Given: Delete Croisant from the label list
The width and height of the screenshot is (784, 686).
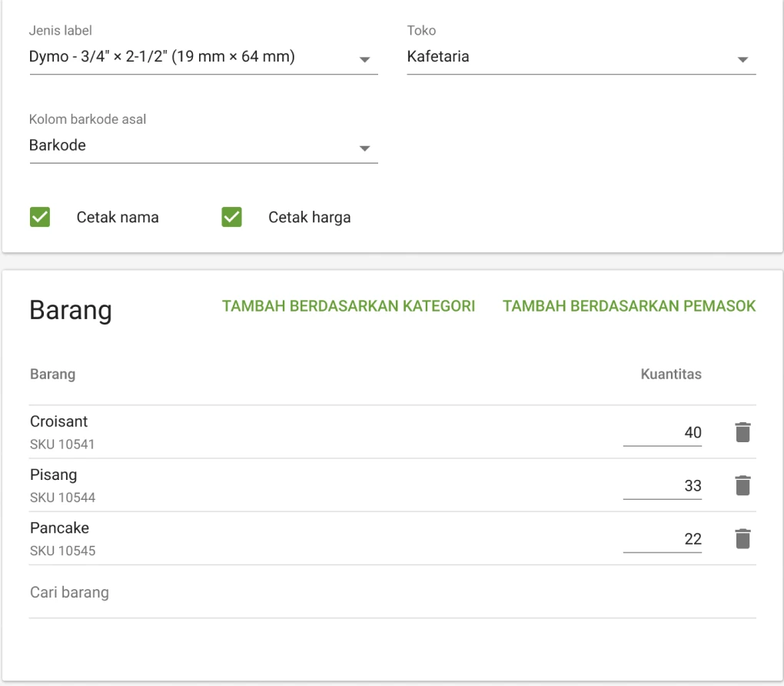Looking at the screenshot, I should point(742,432).
